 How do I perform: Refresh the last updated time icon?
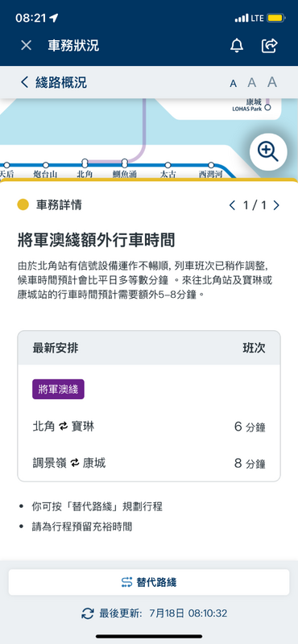pos(88,613)
